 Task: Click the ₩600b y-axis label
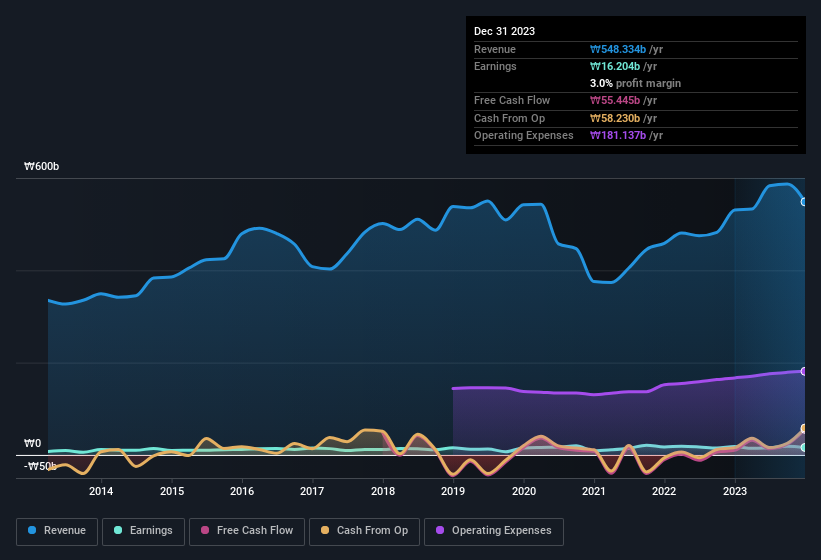coord(41,166)
